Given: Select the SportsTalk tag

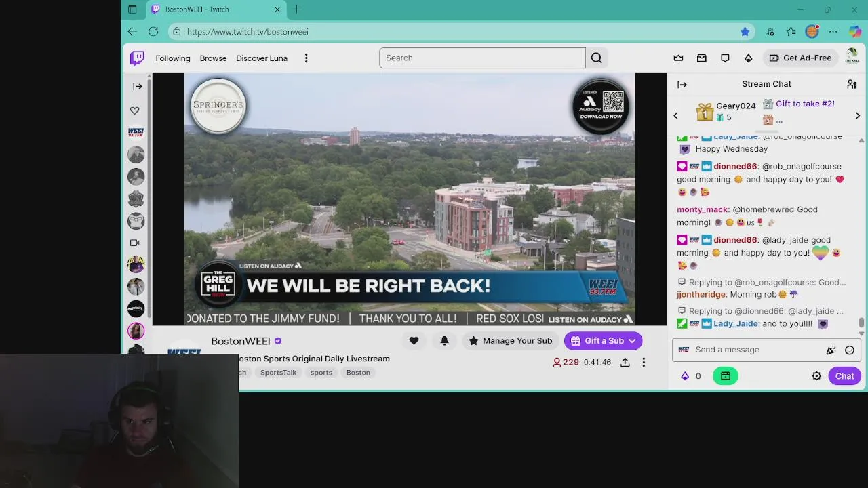Looking at the screenshot, I should click(x=278, y=373).
